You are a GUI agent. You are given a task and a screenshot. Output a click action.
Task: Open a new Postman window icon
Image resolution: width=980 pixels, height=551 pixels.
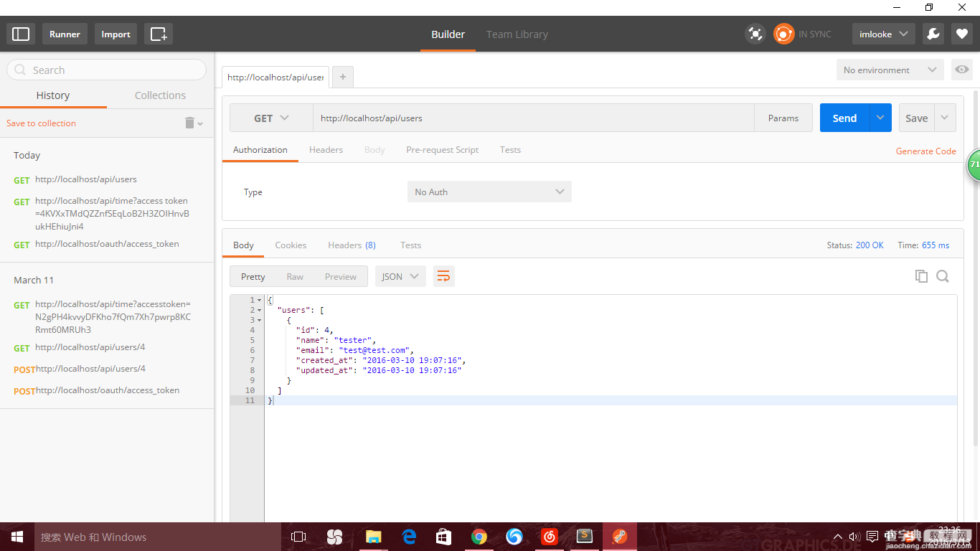tap(159, 34)
